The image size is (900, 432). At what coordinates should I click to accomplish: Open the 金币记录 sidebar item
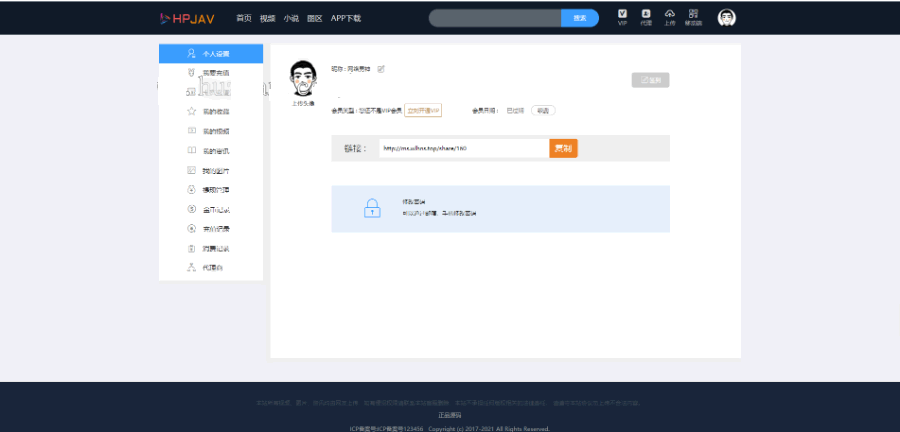tap(211, 209)
